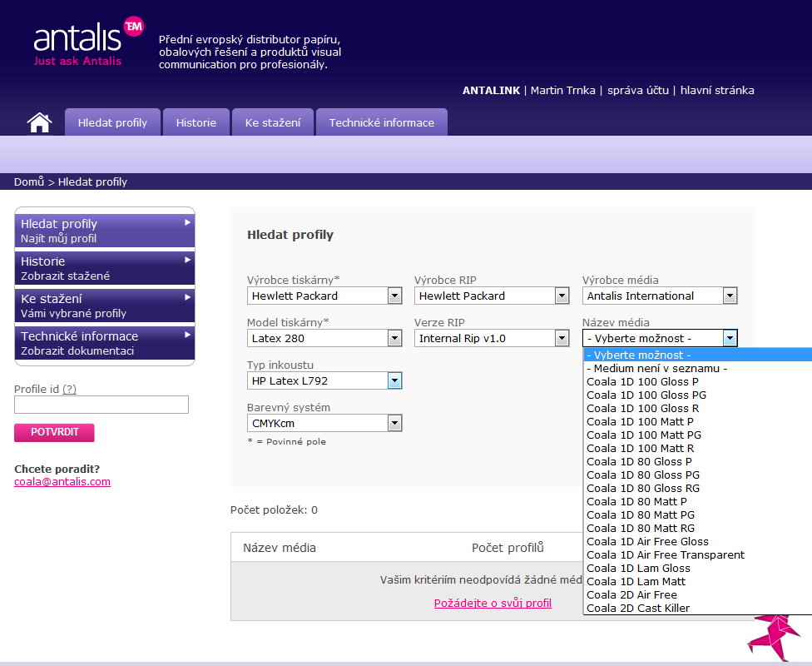
Task: Choose Coala 1D Air Free Gloss
Action: click(x=697, y=542)
